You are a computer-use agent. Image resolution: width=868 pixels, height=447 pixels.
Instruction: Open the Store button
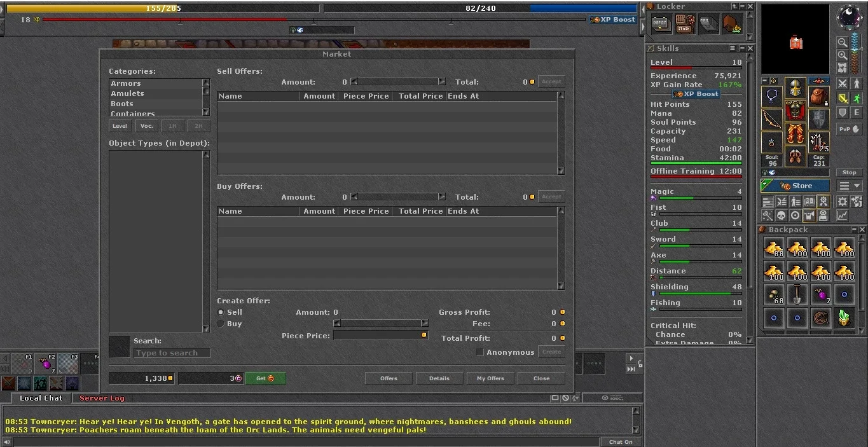point(796,186)
